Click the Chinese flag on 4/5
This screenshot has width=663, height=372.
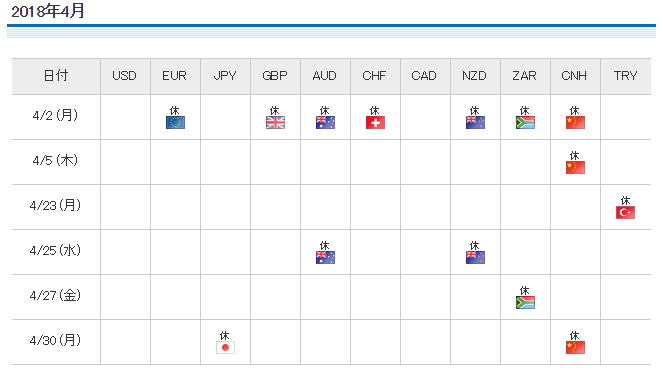tap(575, 167)
